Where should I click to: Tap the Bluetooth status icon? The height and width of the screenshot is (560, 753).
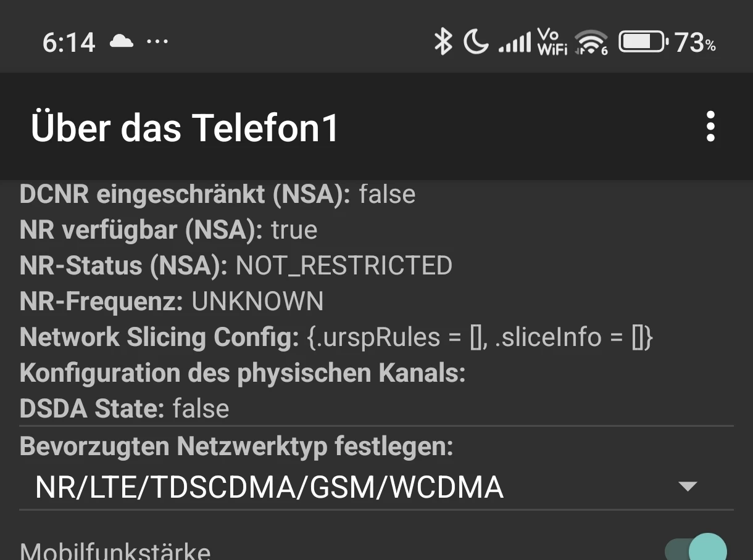point(443,43)
